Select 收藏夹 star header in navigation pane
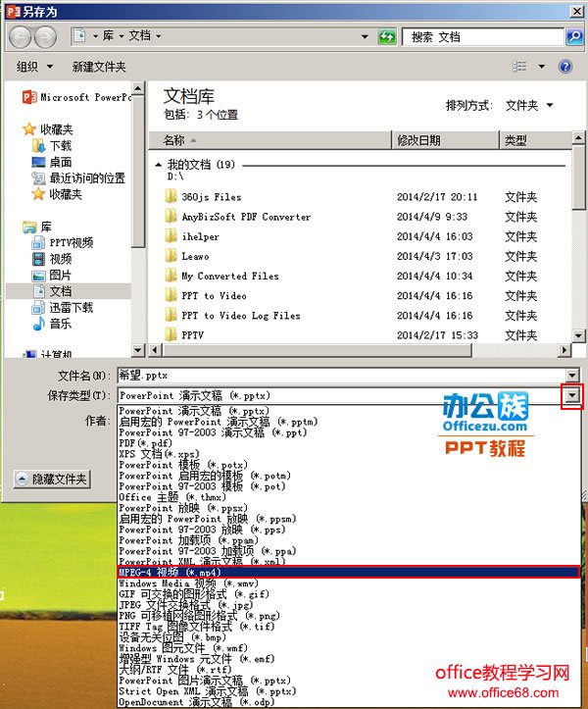The image size is (588, 709). 48,129
